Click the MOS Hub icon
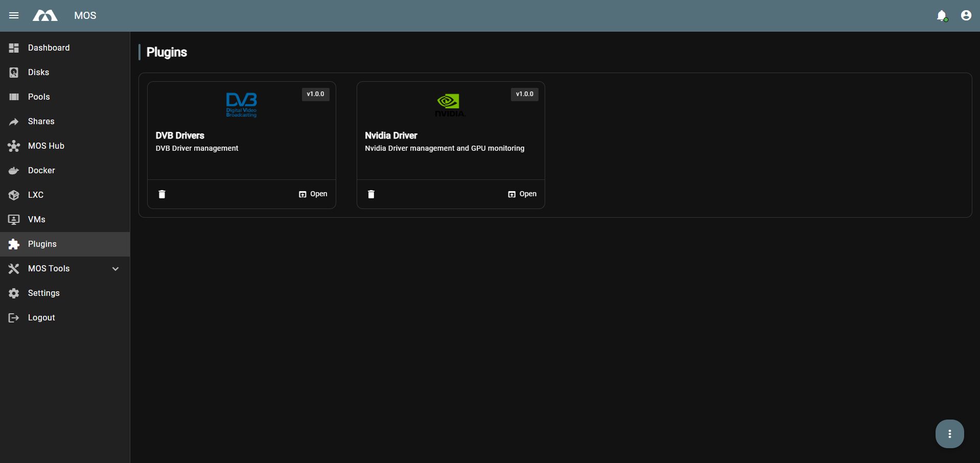The width and height of the screenshot is (980, 463). 14,146
